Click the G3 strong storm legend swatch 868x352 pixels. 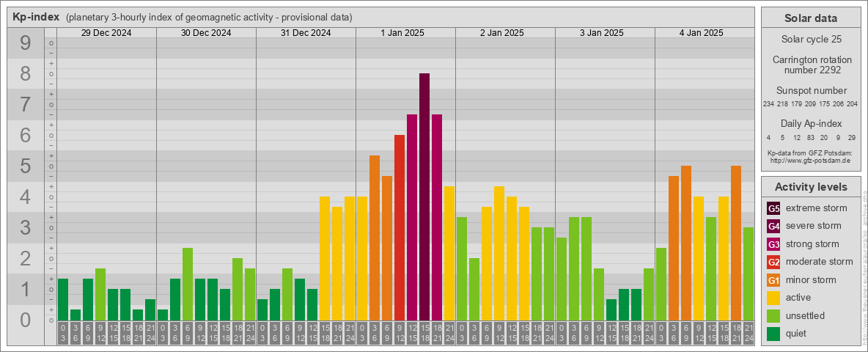tap(773, 244)
